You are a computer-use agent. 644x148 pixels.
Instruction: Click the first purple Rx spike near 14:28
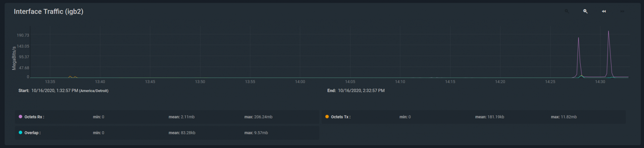[x=578, y=38]
